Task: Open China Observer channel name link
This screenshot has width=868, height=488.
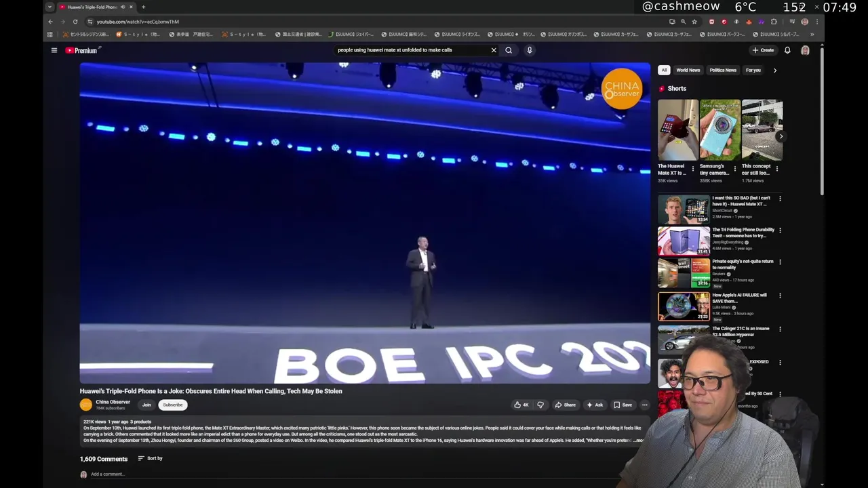Action: pyautogui.click(x=113, y=402)
